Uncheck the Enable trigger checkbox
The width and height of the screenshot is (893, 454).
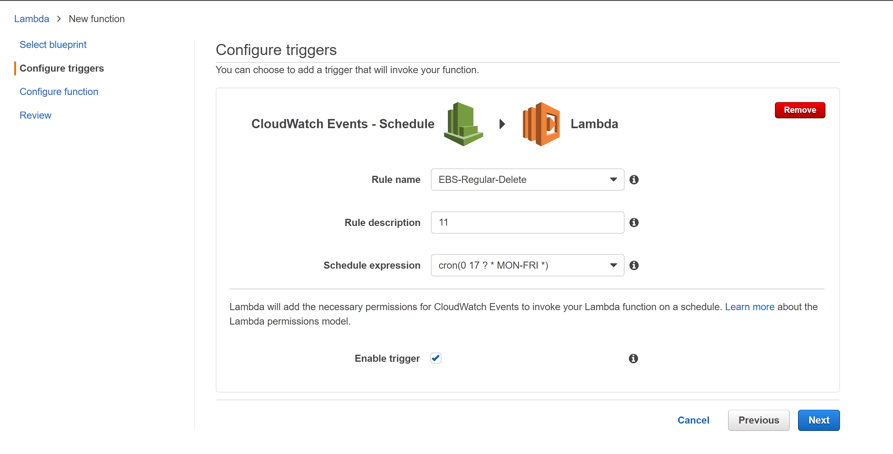(436, 358)
